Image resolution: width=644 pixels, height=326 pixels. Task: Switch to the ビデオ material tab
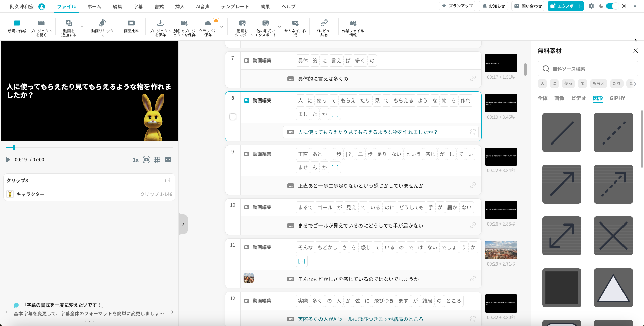coord(578,98)
